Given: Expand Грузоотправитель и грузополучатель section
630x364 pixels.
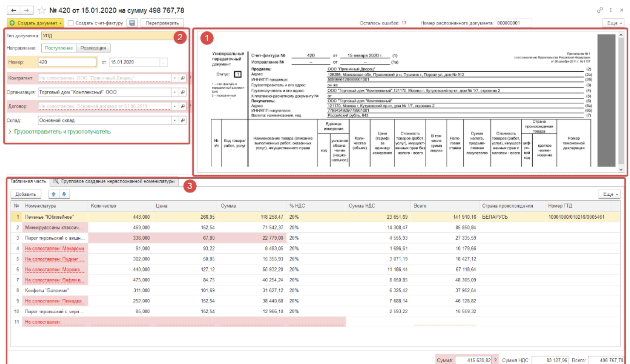Looking at the screenshot, I should click(x=62, y=132).
